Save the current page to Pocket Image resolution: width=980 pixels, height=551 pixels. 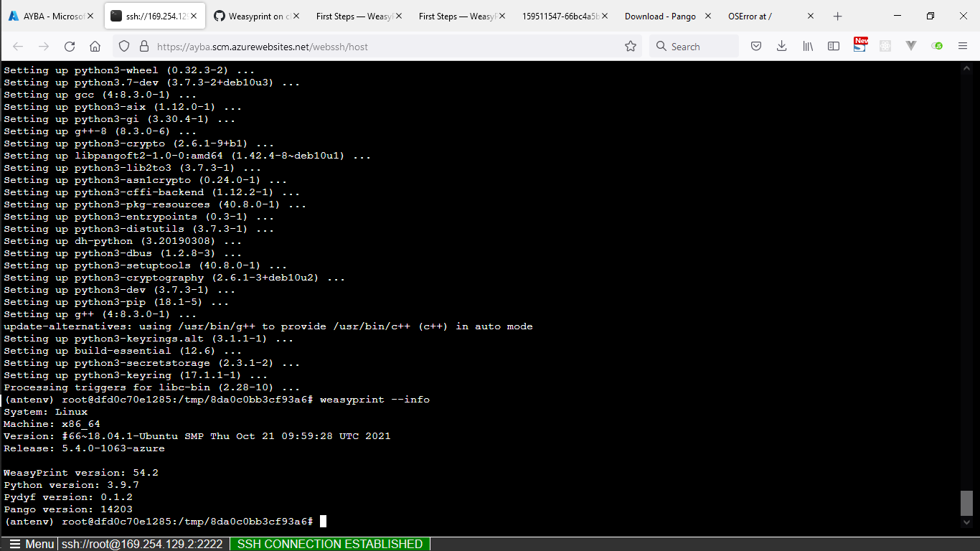(757, 46)
